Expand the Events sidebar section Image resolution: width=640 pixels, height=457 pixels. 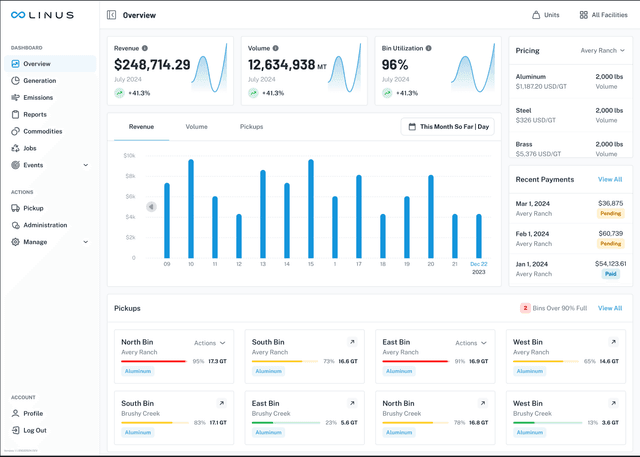click(x=85, y=165)
